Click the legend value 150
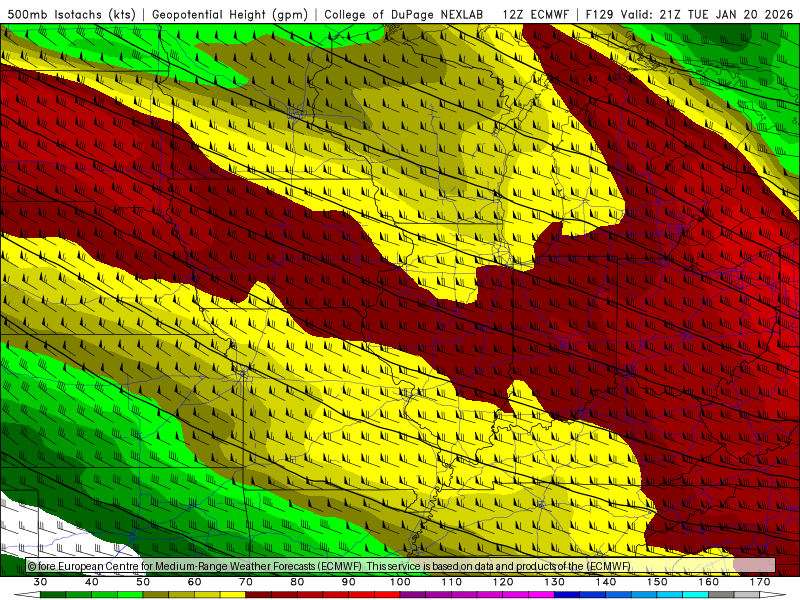The width and height of the screenshot is (800, 600). coord(657,582)
